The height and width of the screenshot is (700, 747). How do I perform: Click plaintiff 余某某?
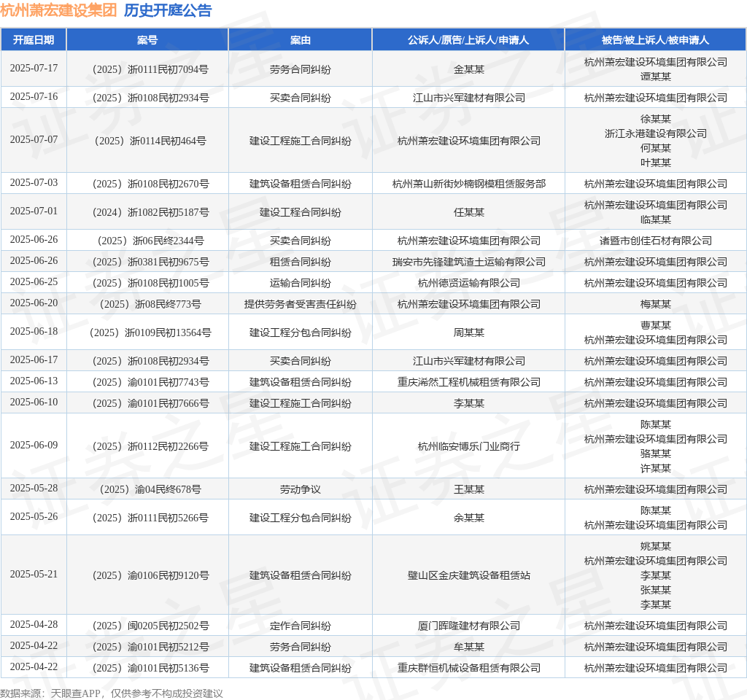tap(469, 518)
